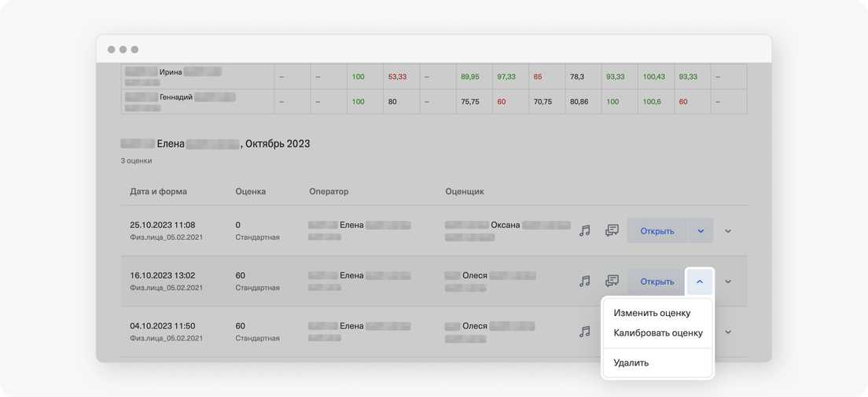Image resolution: width=868 pixels, height=397 pixels.
Task: Click the 100,43 value in Ирина's row
Action: pos(654,76)
